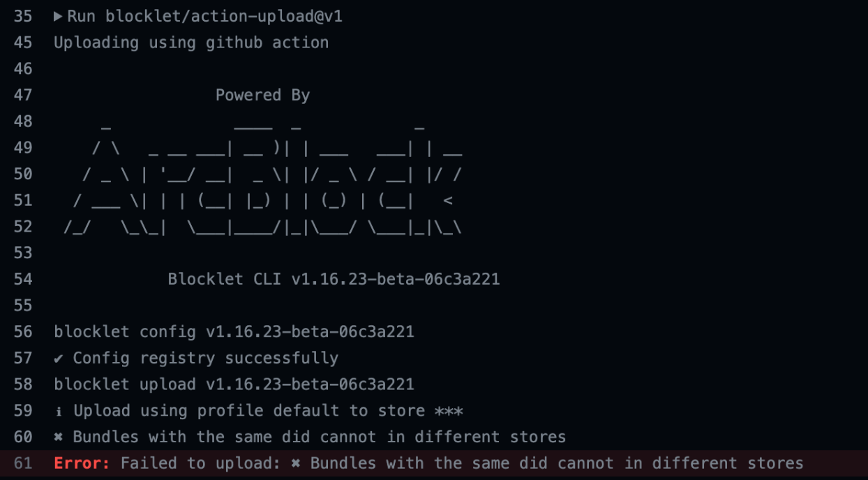Screen dimensions: 868x480
Task: Click the info icon before Upload using profile
Action: (x=59, y=411)
